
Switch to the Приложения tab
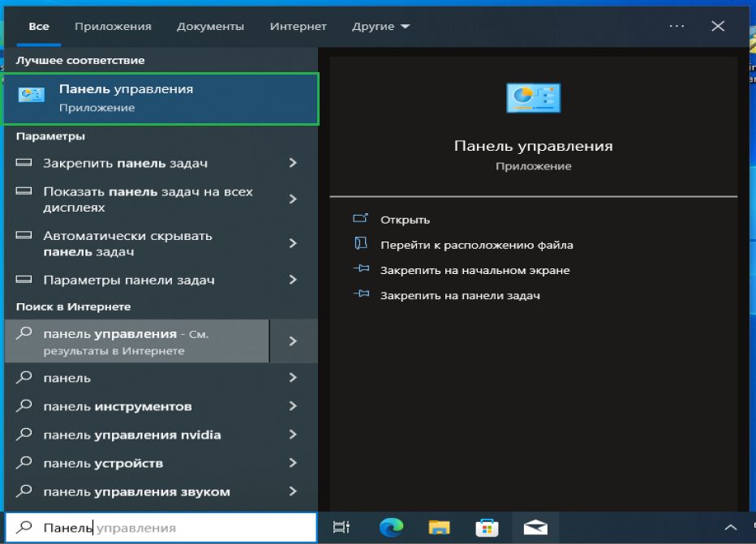113,25
